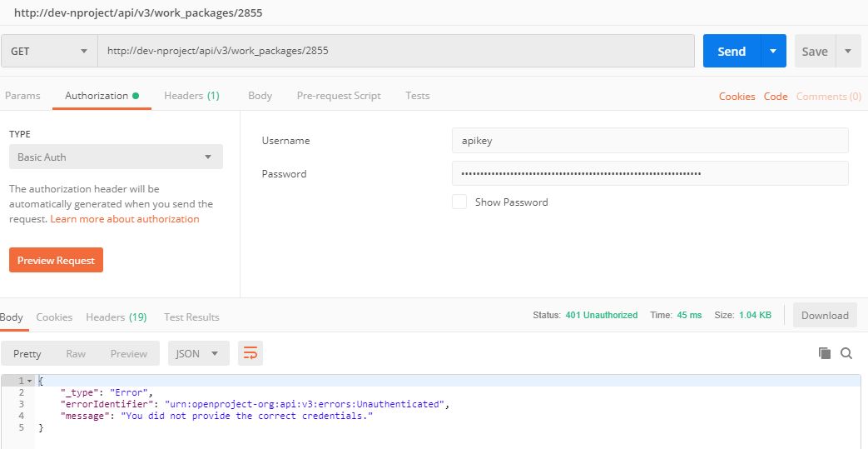This screenshot has width=868, height=449.
Task: Open the GET method dropdown
Action: (x=49, y=51)
